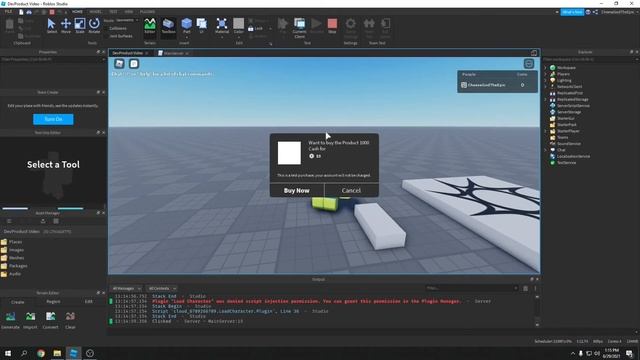The width and height of the screenshot is (640, 360).
Task: Switch to the PLUGINS ribbon tab
Action: tap(147, 12)
